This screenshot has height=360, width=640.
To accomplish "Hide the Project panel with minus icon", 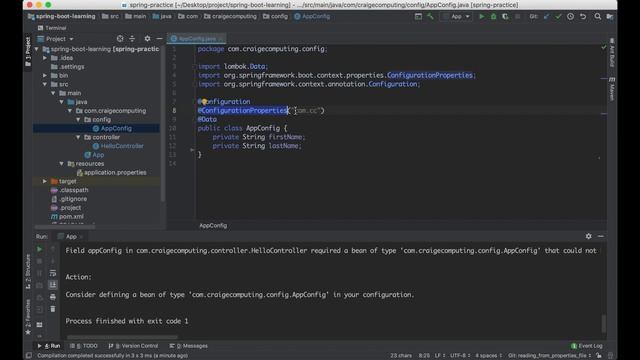I will pos(159,39).
